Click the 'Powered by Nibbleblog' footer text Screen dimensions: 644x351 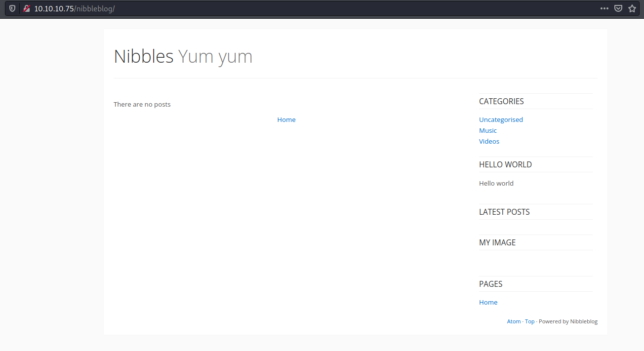568,321
